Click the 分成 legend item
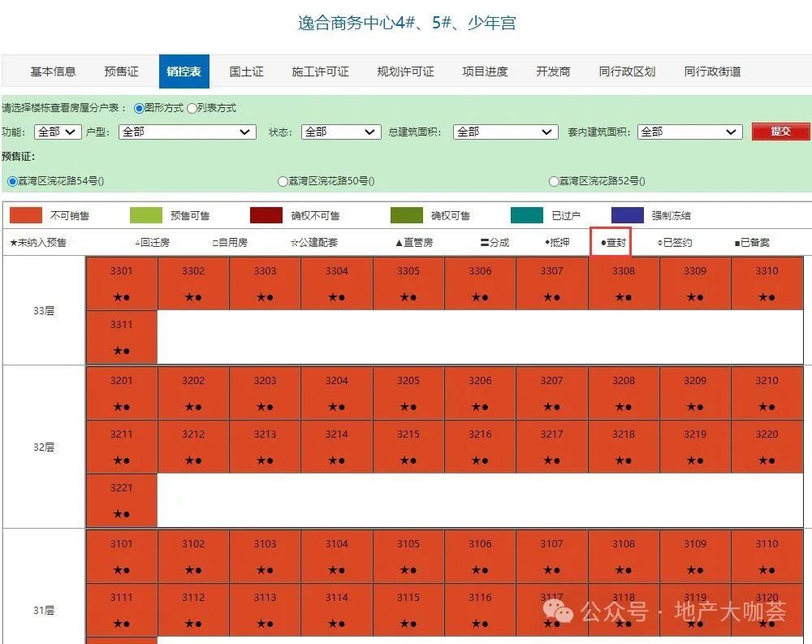This screenshot has height=644, width=812. [495, 243]
